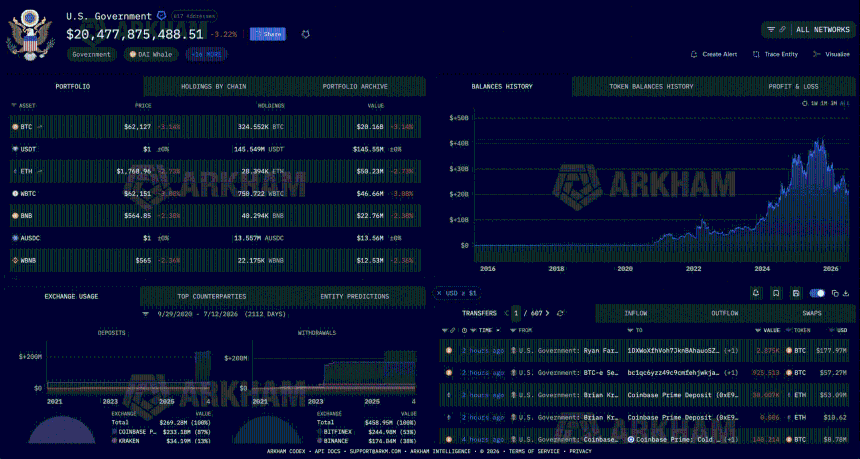Click the WBTC token icon in portfolio
The image size is (860, 459).
[14, 194]
